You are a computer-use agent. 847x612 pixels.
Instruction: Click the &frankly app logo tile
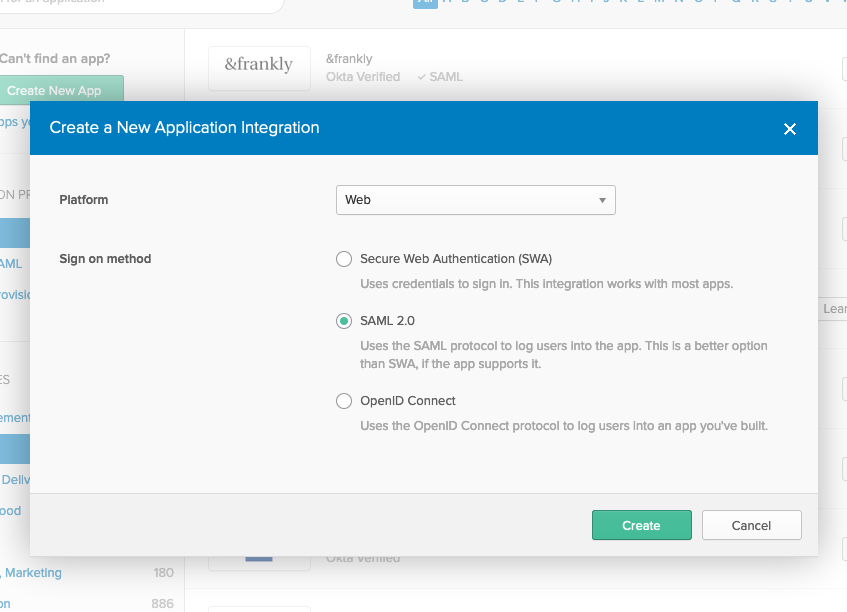point(259,67)
